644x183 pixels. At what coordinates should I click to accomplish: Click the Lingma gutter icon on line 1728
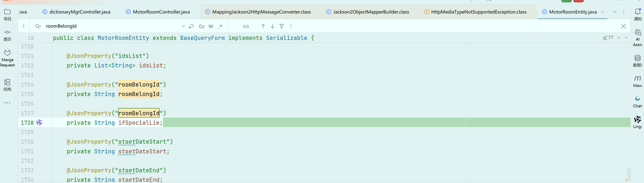[x=39, y=122]
